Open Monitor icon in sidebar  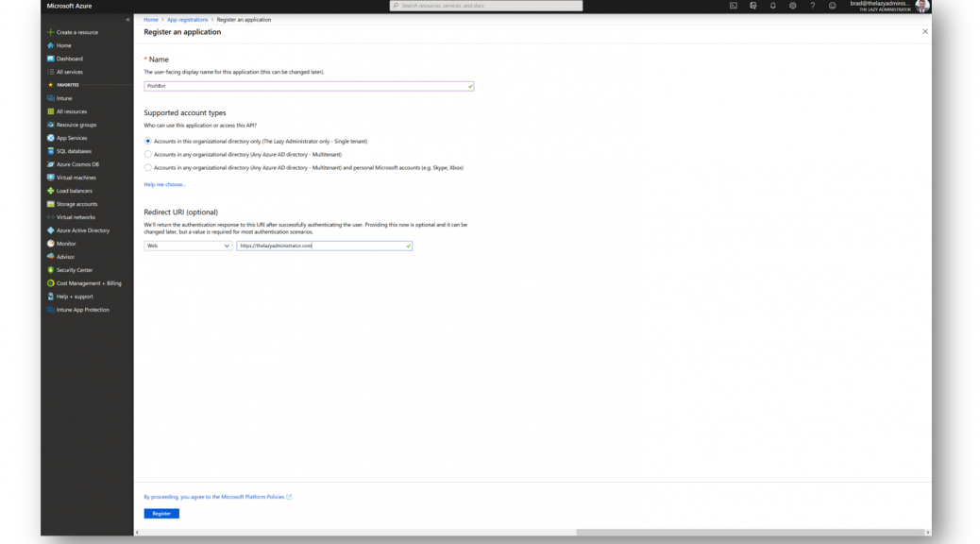click(51, 244)
